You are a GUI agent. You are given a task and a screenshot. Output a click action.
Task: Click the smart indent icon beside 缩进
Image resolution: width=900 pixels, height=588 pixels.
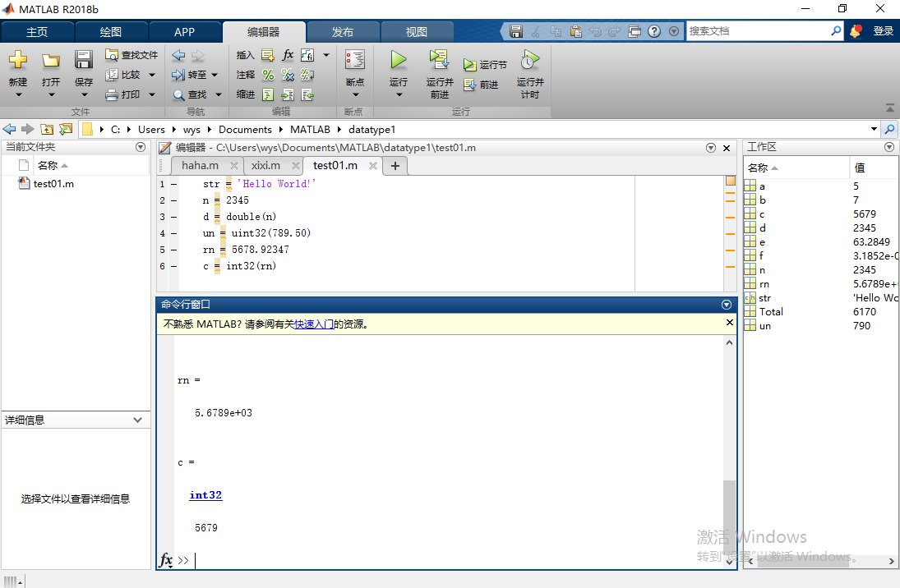tap(268, 94)
